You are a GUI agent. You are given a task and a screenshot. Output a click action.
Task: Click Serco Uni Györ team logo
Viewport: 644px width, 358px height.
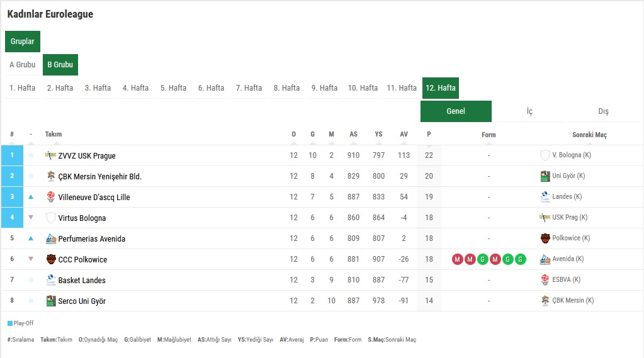pos(51,301)
